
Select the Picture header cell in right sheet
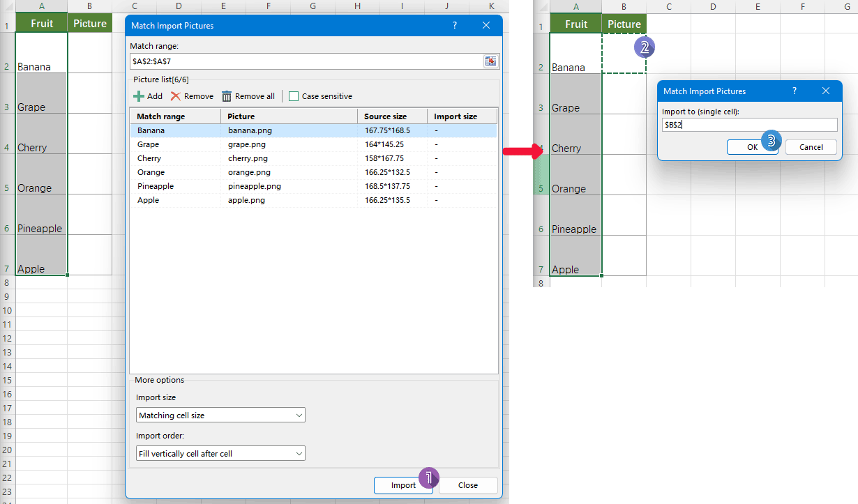(x=624, y=24)
